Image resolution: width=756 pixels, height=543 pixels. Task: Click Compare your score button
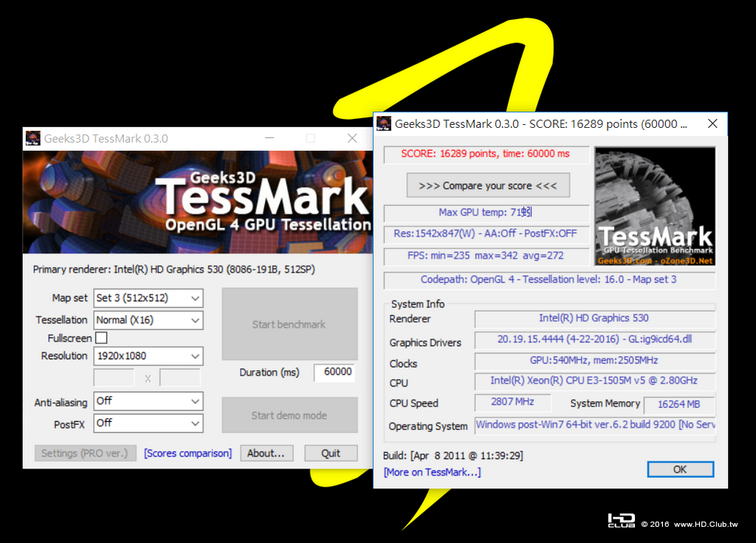tap(488, 185)
